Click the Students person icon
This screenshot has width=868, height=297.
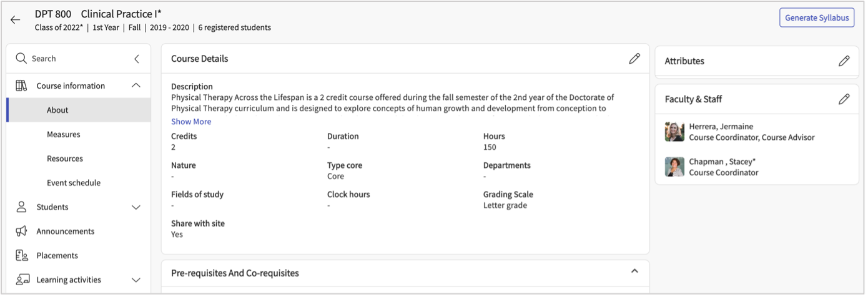click(21, 207)
